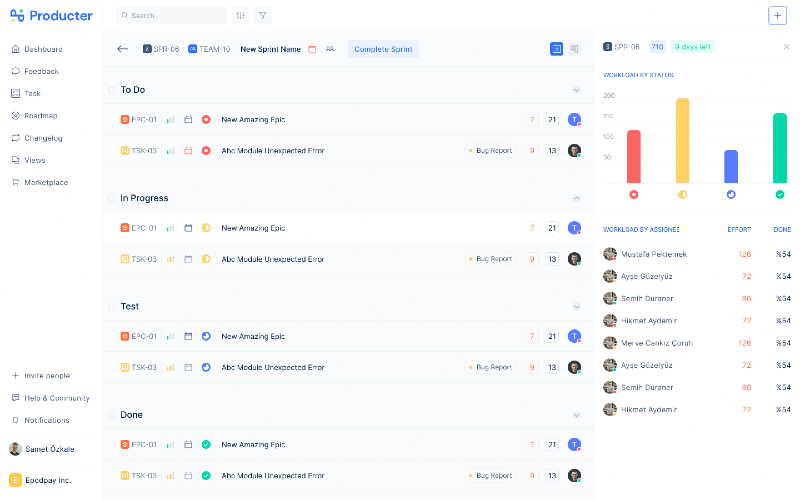
Task: Click Invite people link
Action: pos(46,376)
